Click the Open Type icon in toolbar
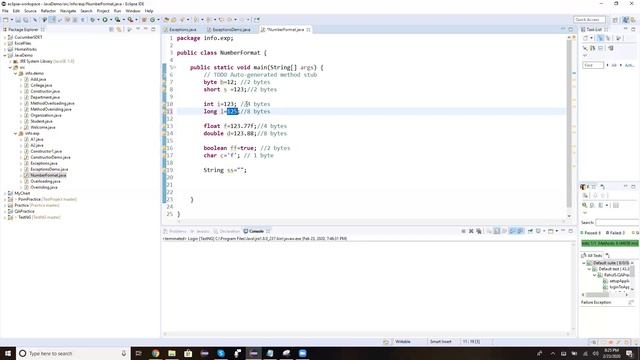Screen dimensions: 640x360 pyautogui.click(x=166, y=20)
